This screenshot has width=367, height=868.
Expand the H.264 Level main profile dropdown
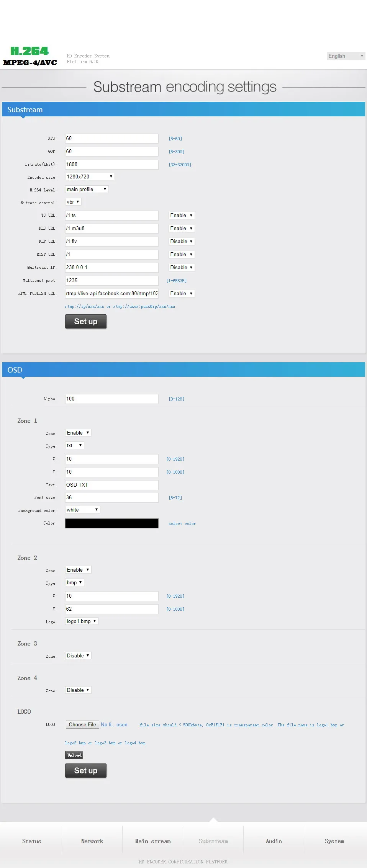click(x=87, y=189)
